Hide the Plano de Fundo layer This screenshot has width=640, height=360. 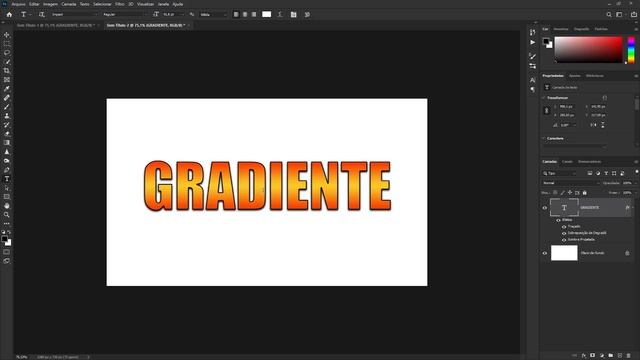[544, 253]
